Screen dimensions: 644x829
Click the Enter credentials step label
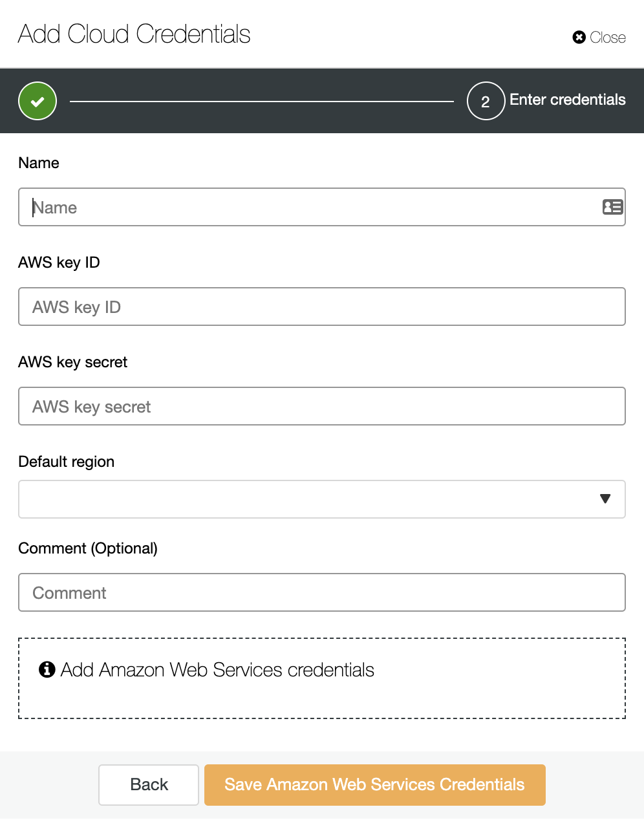click(x=568, y=100)
